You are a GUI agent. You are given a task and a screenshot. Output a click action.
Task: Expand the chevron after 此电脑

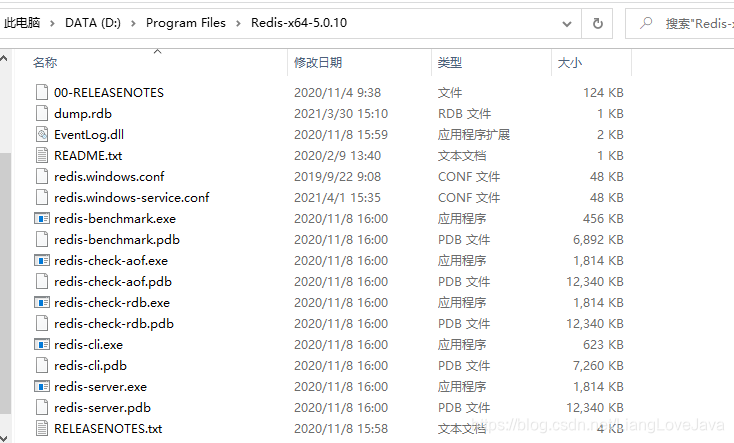point(52,23)
